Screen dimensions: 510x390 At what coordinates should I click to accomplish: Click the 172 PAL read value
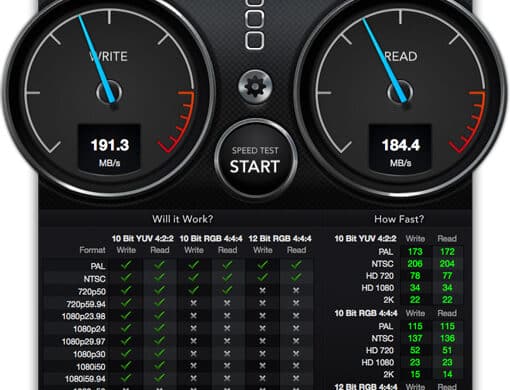(447, 252)
